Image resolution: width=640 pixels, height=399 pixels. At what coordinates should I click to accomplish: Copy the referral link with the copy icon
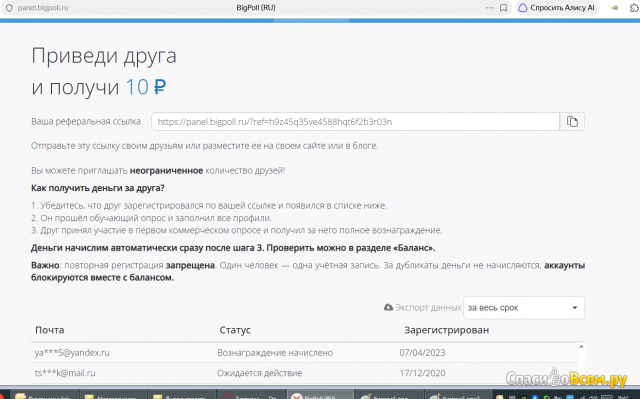(572, 122)
